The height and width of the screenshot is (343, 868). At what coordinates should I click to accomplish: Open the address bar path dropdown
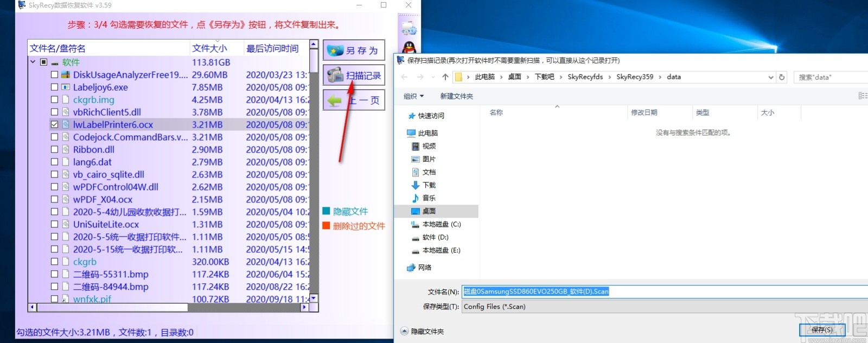point(771,77)
